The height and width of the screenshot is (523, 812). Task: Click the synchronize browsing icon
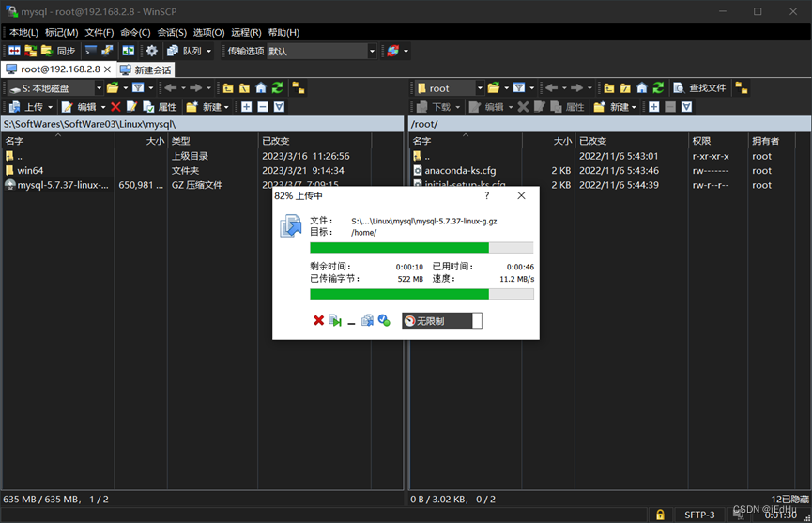click(x=31, y=51)
